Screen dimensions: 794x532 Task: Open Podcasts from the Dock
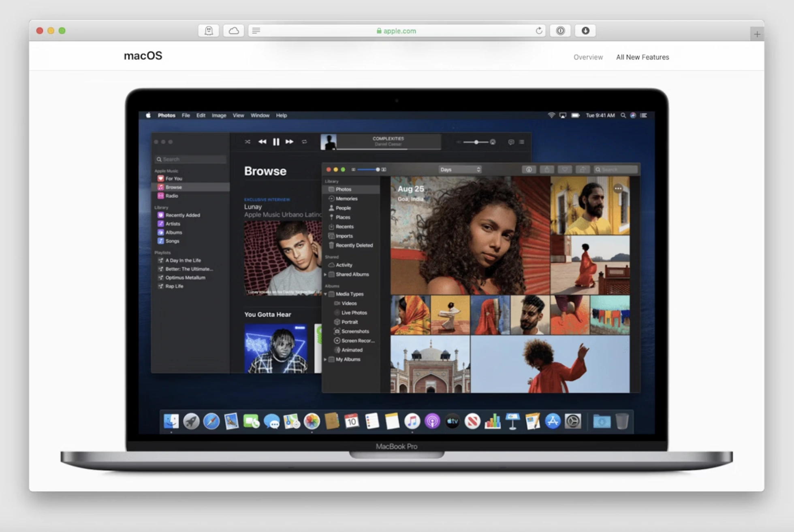tap(432, 421)
